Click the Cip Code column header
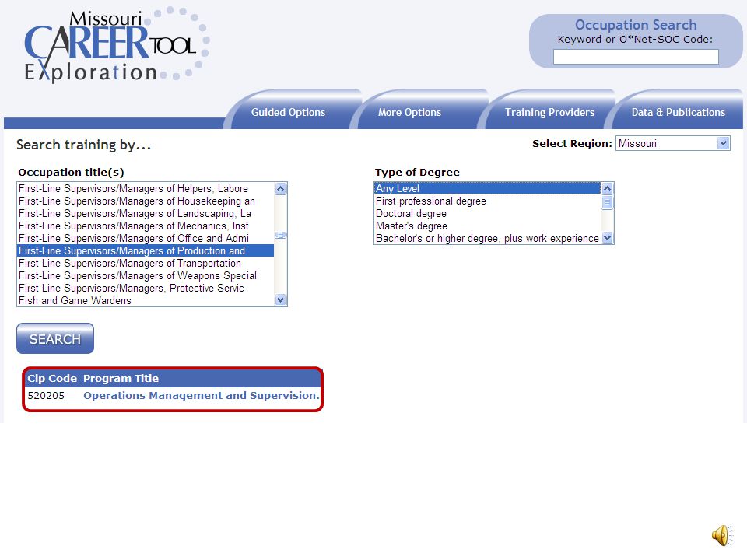Viewport: 747px width, 560px height. [52, 378]
